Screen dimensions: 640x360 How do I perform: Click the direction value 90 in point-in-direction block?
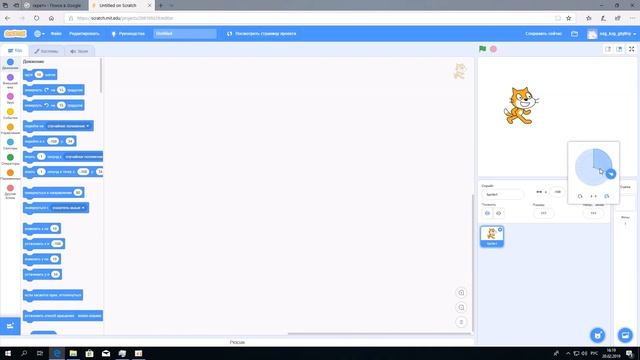point(78,192)
